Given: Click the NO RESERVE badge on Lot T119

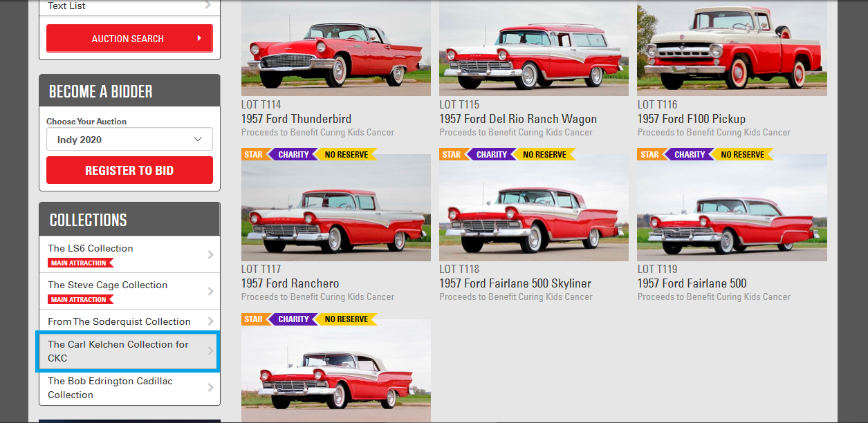Looking at the screenshot, I should 743,154.
